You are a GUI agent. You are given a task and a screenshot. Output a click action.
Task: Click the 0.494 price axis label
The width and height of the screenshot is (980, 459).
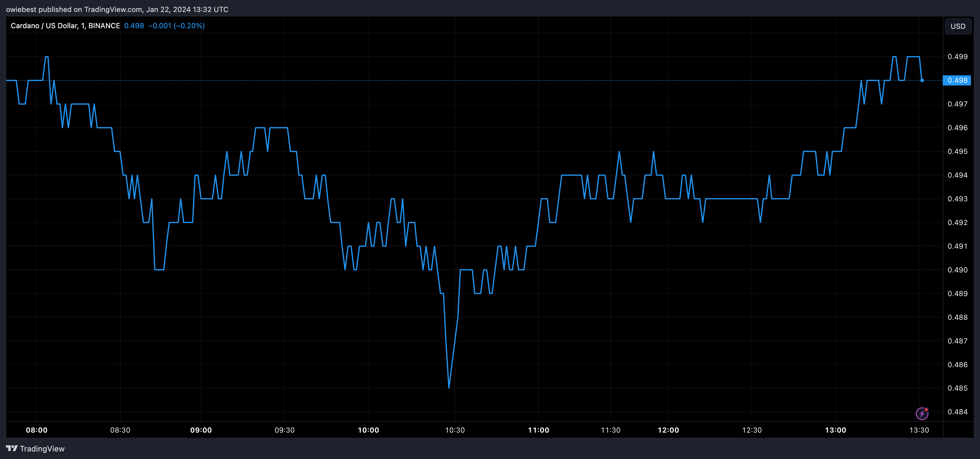coord(957,175)
